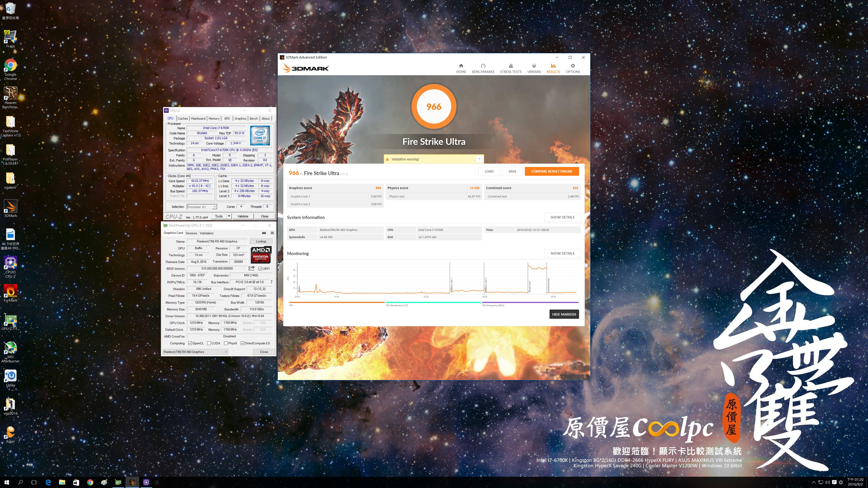Click the Windows Start button

(7, 482)
